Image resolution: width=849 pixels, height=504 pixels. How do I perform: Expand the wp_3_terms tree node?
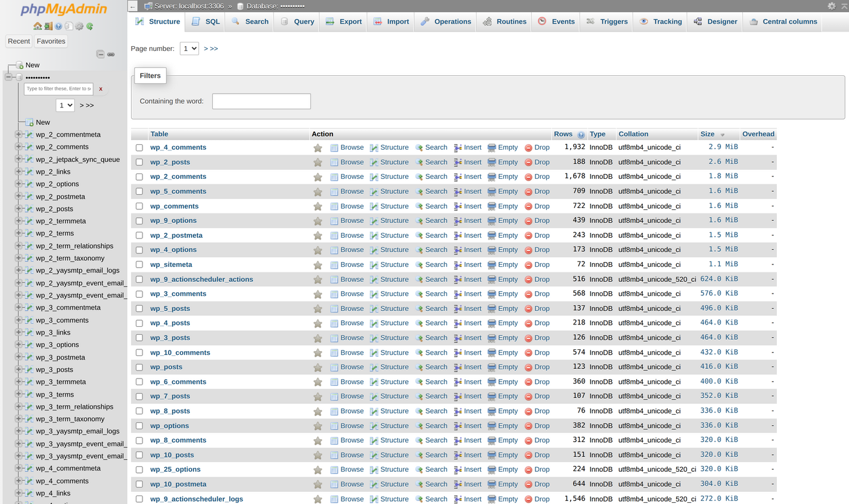[18, 394]
